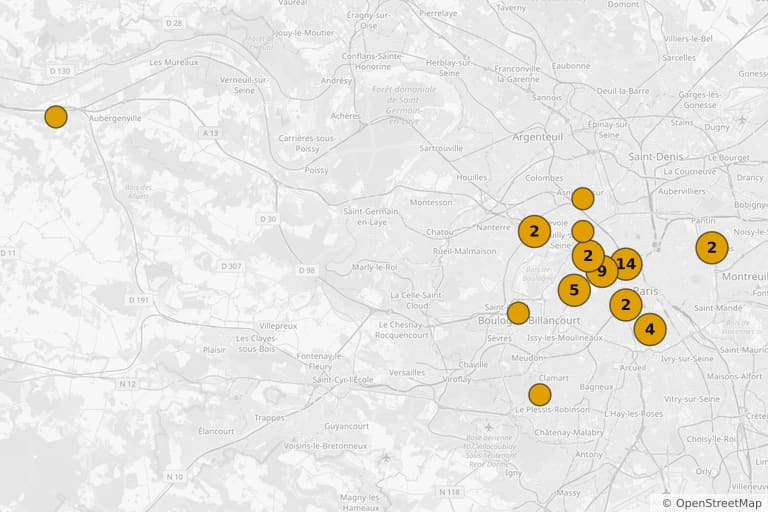This screenshot has height=512, width=768.
Task: Select the Les Mureaux label
Action: [174, 62]
